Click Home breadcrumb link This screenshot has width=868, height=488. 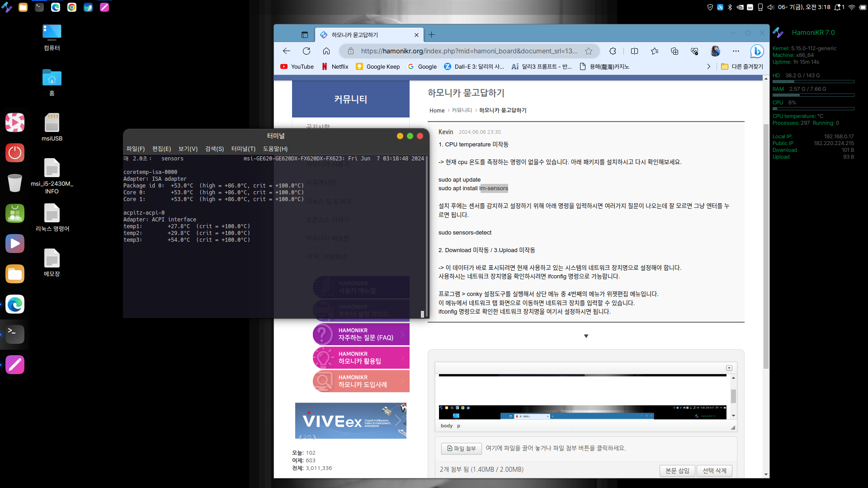coord(437,110)
